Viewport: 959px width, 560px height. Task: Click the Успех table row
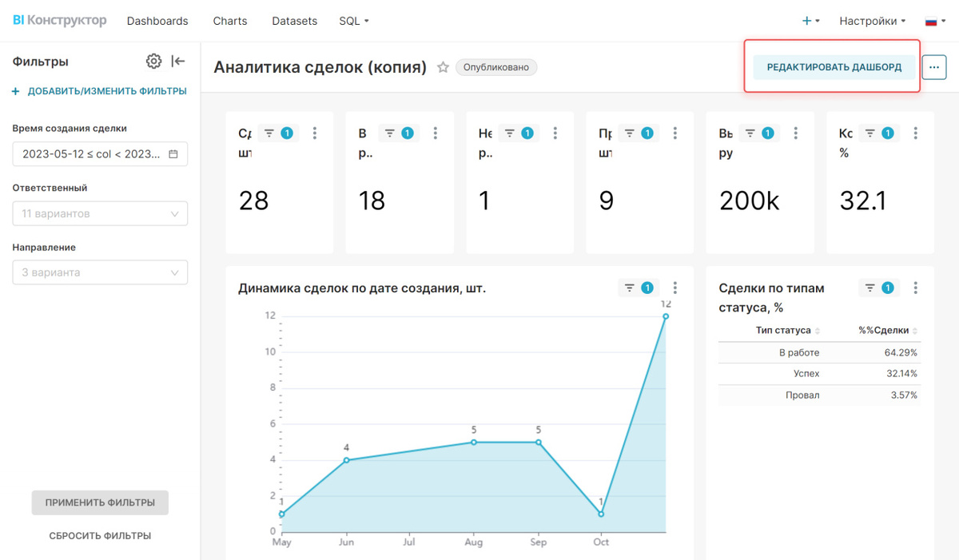coord(819,373)
